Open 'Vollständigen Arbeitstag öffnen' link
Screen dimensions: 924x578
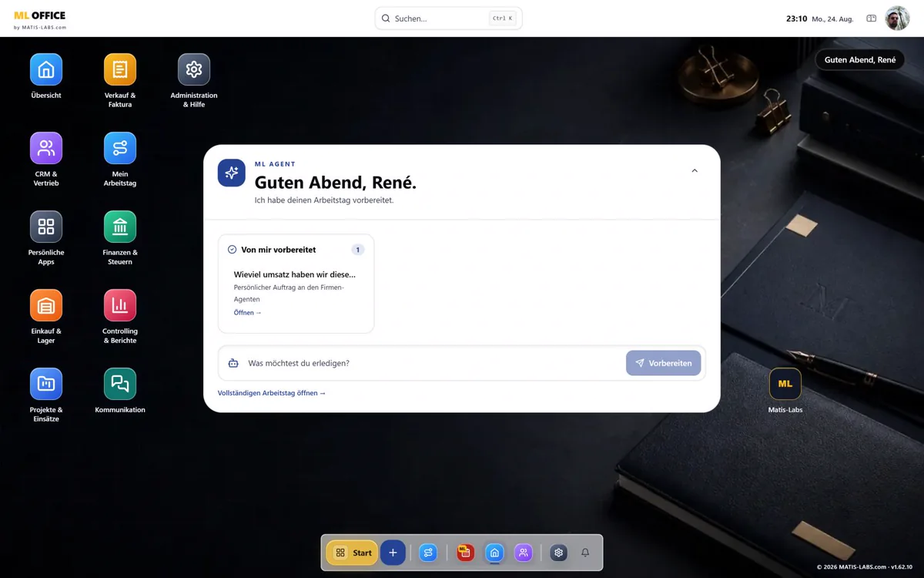pyautogui.click(x=272, y=393)
